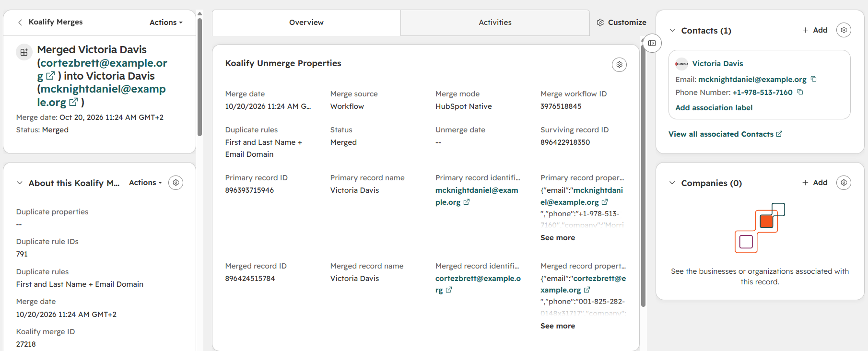Image resolution: width=868 pixels, height=351 pixels.
Task: Open Companies card settings gear
Action: [x=844, y=183]
